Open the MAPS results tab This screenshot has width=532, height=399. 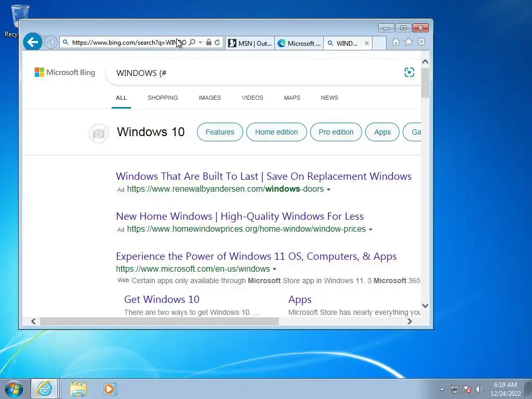click(292, 98)
